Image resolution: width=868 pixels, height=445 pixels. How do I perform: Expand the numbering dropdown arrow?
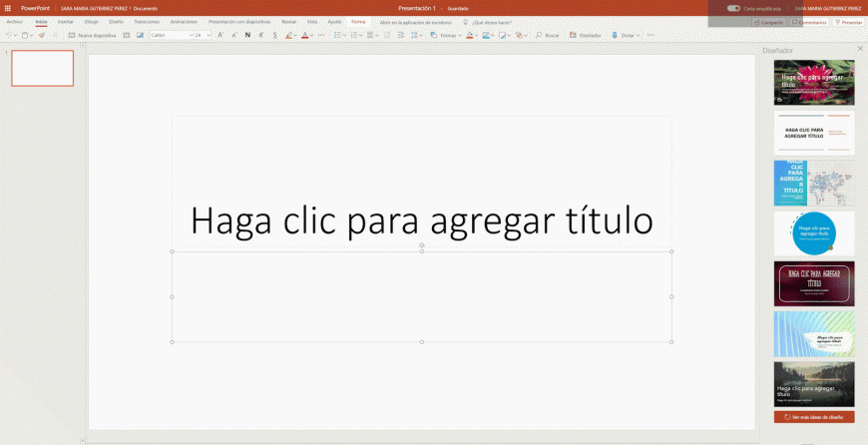tap(360, 36)
